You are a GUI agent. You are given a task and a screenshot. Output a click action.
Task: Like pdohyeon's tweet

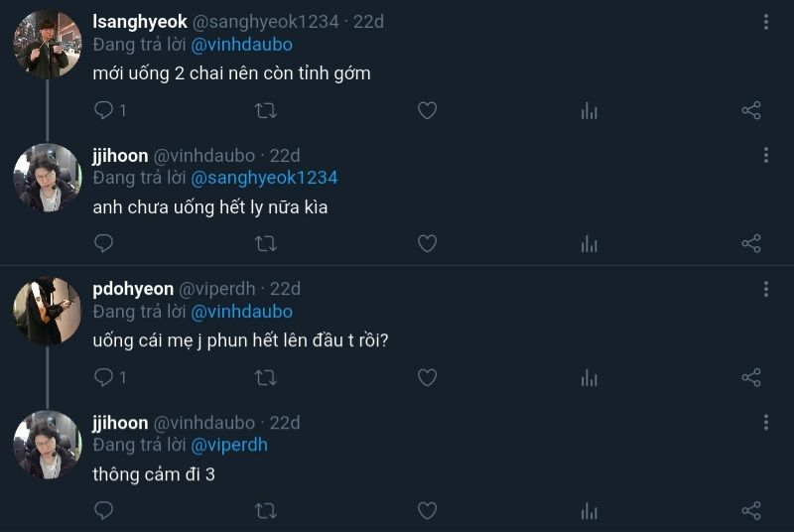(427, 377)
